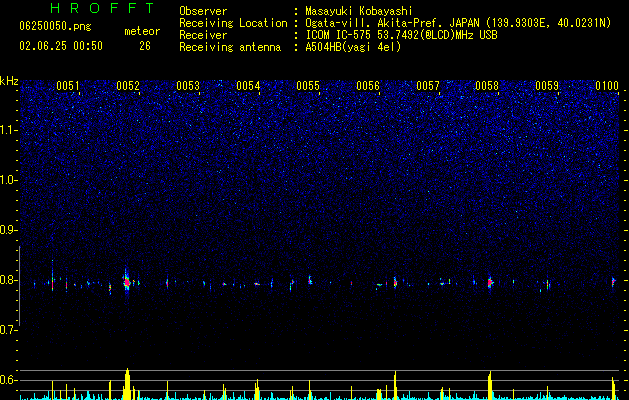The image size is (629, 400).
Task: Click the meteor echo at 0058
Action: click(490, 282)
